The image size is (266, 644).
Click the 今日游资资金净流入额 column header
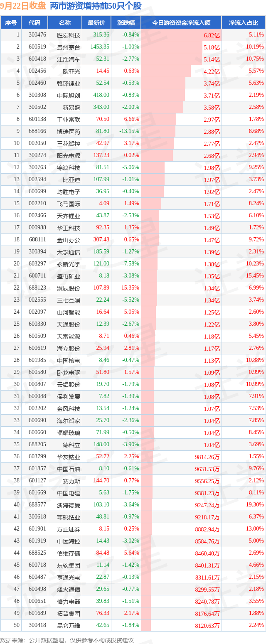point(181,22)
